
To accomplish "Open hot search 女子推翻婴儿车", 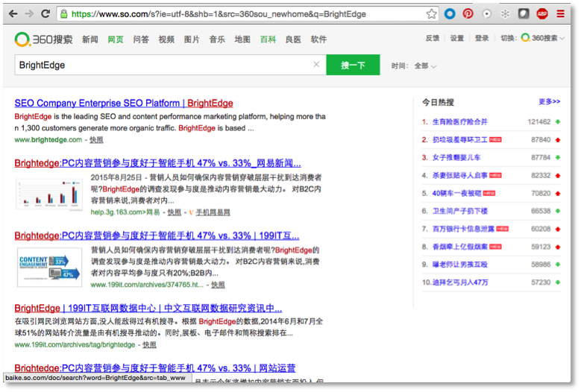I will coord(456,157).
